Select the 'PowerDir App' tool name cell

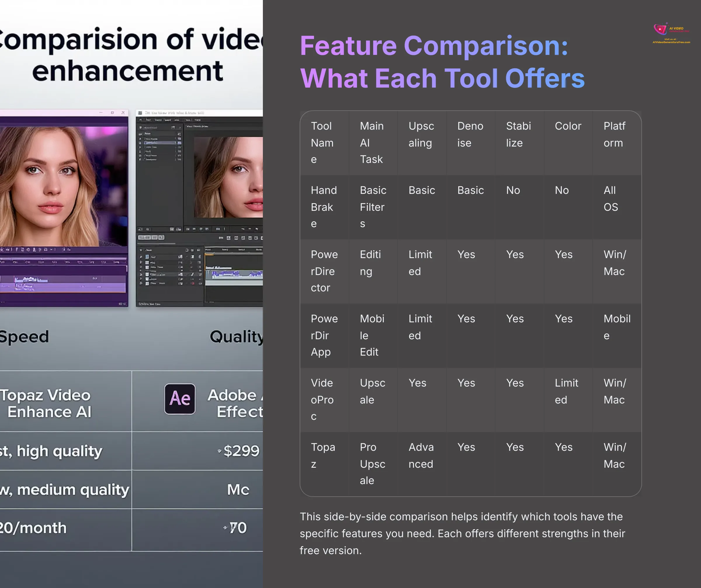tap(325, 335)
